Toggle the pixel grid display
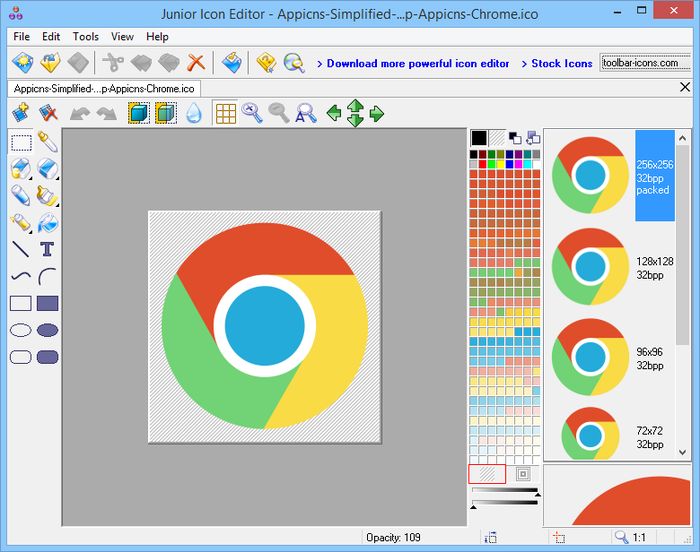Viewport: 700px width, 552px height. (x=226, y=113)
